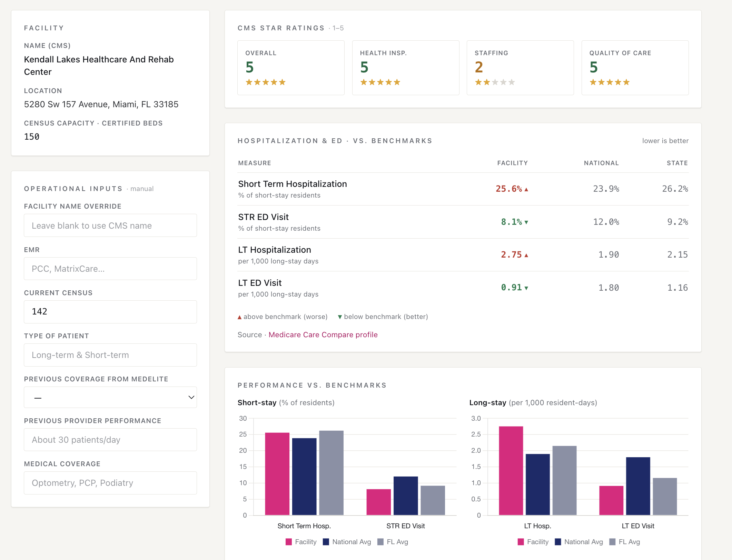The width and height of the screenshot is (732, 560).
Task: Click the facility name Kendall Lakes Healthcare
Action: [x=99, y=66]
